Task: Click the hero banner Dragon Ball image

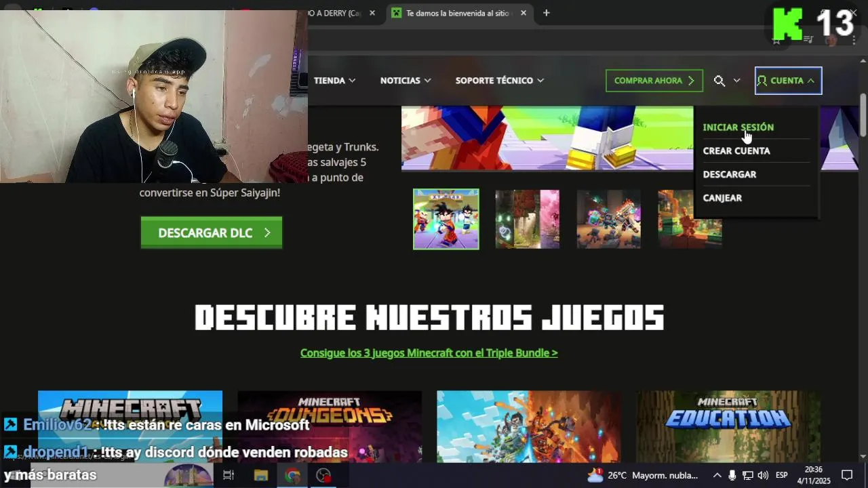Action: tap(547, 138)
